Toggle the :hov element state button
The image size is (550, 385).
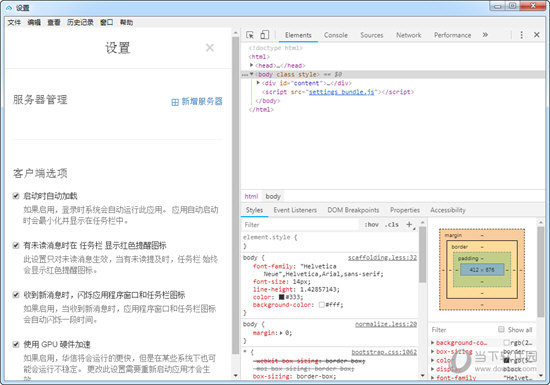pyautogui.click(x=371, y=224)
